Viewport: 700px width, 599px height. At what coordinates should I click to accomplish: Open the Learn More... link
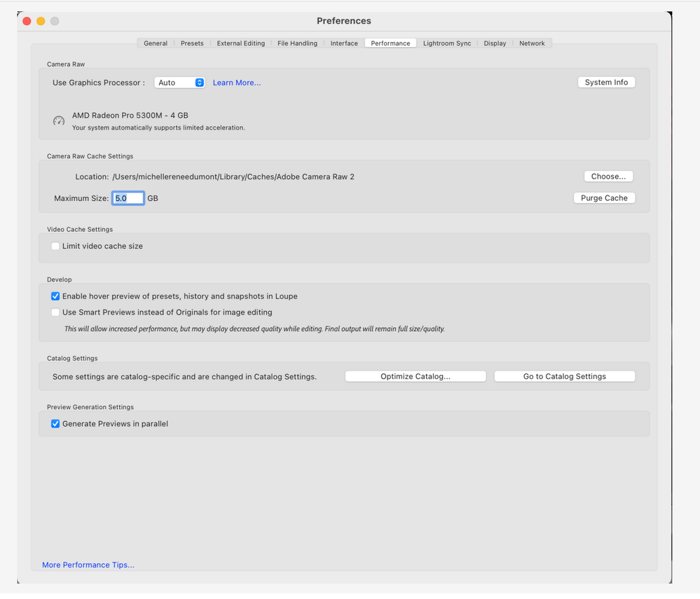click(x=237, y=83)
